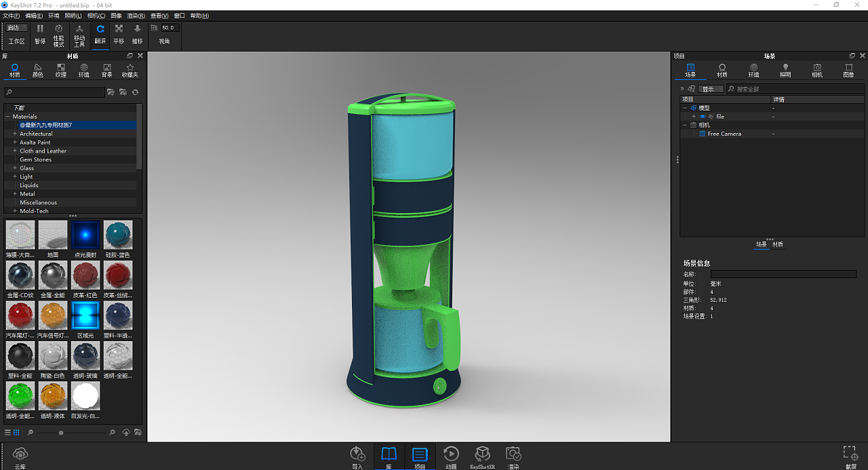
Task: Open the 显示 dropdown in scene panel
Action: coord(711,89)
